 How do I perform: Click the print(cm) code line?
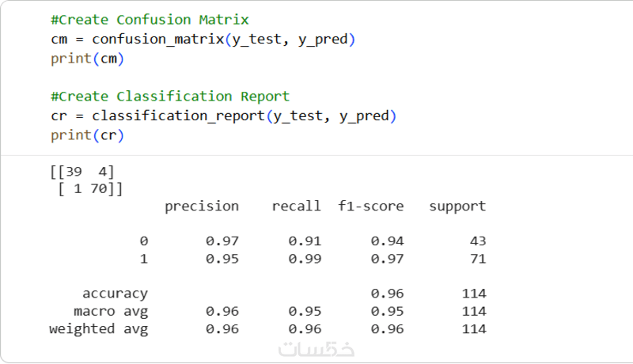(x=87, y=59)
